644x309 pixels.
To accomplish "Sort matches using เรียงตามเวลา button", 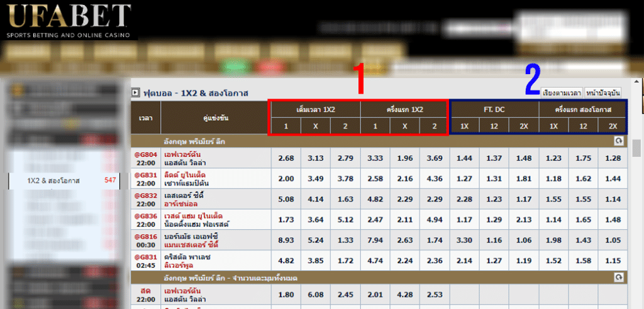I will click(x=562, y=93).
